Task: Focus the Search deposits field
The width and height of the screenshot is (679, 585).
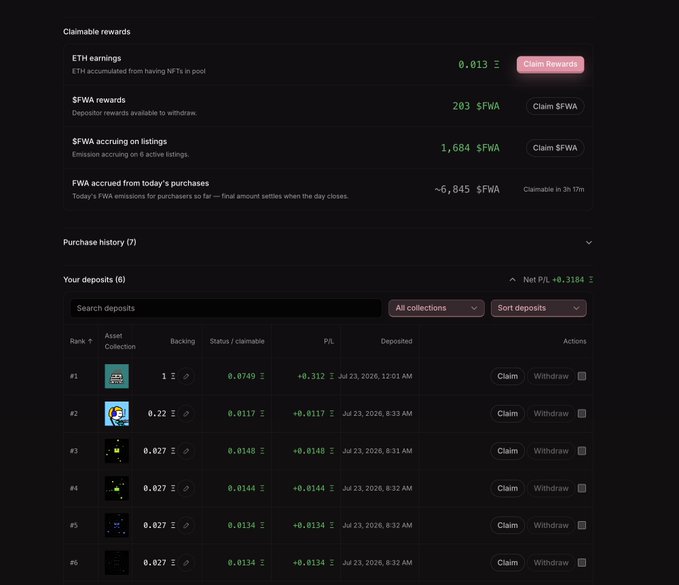Action: tap(226, 308)
